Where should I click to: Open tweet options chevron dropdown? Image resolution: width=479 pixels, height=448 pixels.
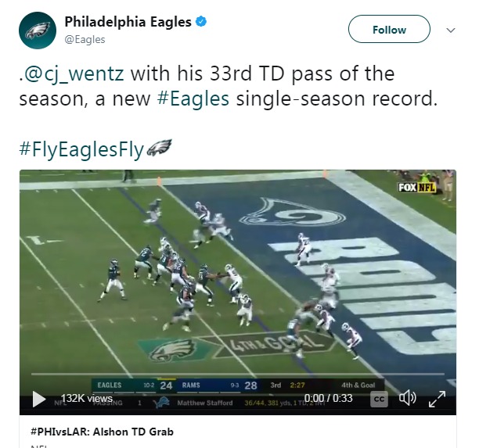click(x=451, y=30)
